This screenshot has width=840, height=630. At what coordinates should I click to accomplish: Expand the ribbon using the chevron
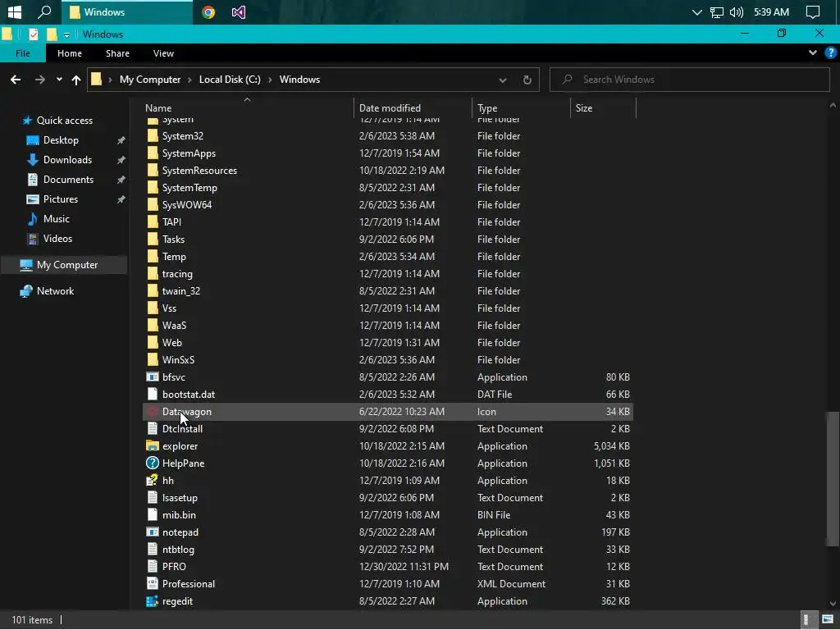(x=813, y=52)
